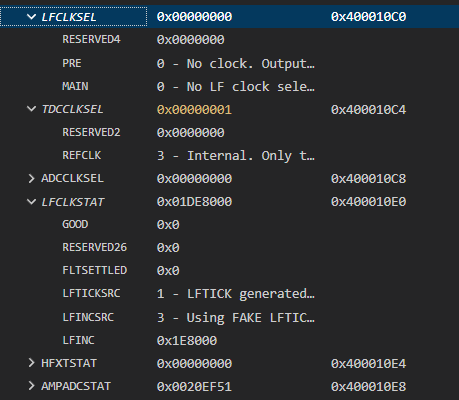Viewport: 459px width, 400px height.
Task: Select the REFCLK field
Action: point(82,155)
